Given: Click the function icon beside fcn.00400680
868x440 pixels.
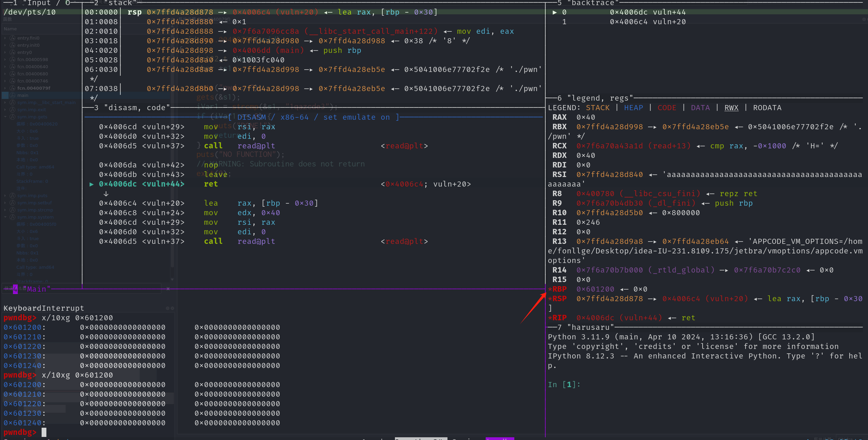Looking at the screenshot, I should click(13, 74).
